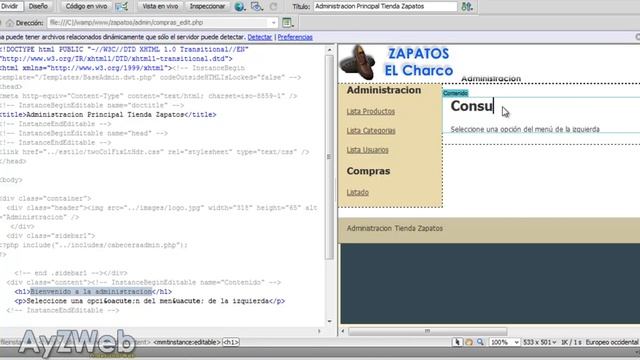Click the Europeo occidental encoding label
The width and height of the screenshot is (640, 360).
(612, 342)
